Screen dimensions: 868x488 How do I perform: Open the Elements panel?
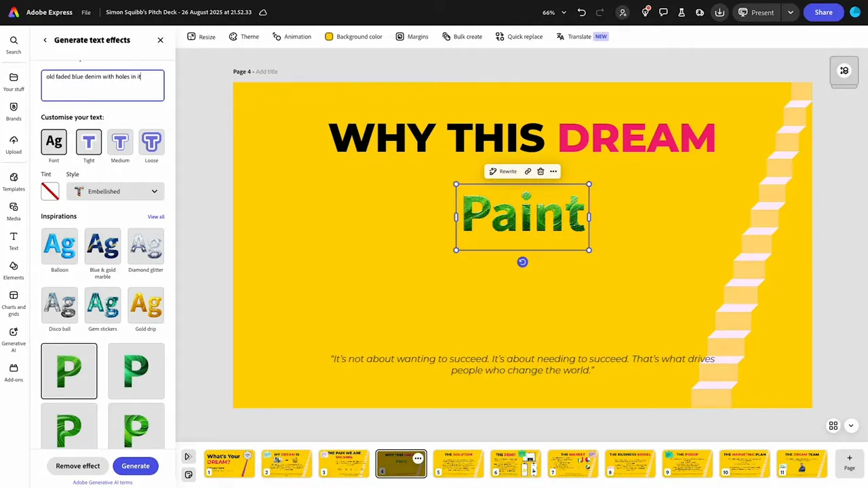coord(14,270)
